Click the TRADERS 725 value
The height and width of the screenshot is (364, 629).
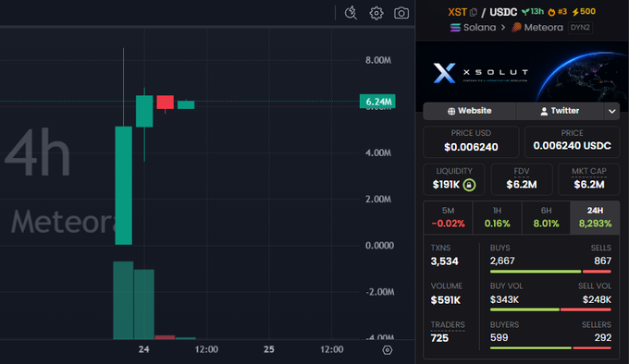[x=439, y=338]
